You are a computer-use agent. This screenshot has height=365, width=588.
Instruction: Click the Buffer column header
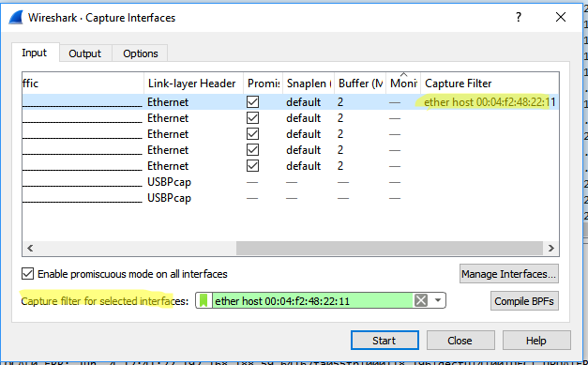click(360, 84)
